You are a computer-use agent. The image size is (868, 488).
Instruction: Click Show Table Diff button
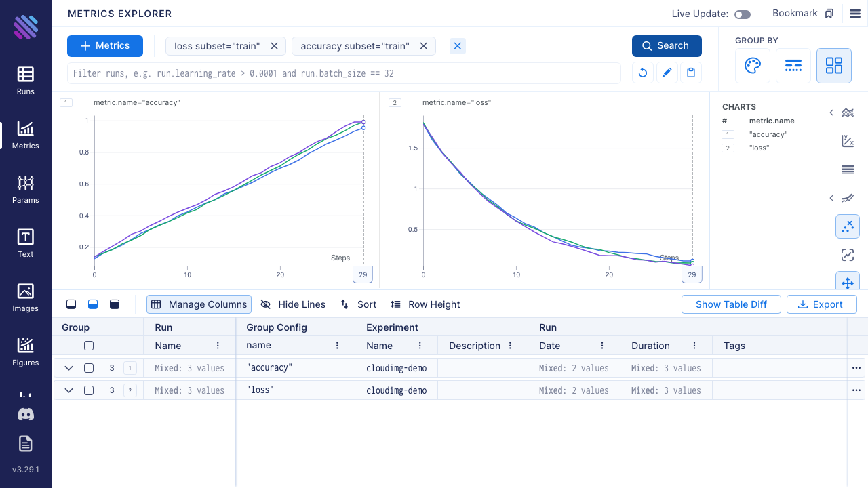[731, 304]
